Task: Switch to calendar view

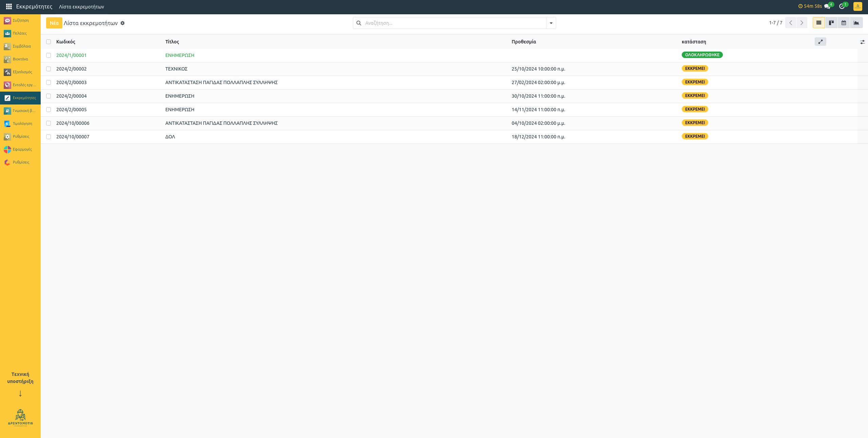Action: click(844, 23)
